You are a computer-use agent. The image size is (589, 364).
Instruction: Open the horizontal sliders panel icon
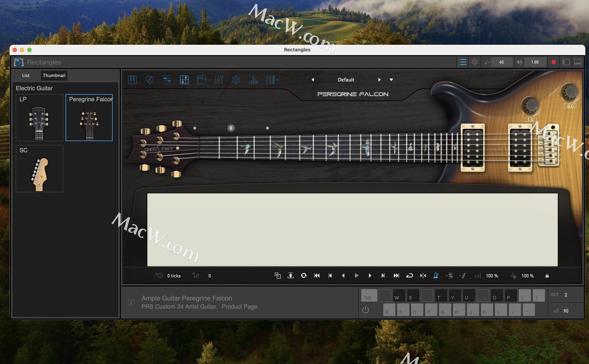pyautogui.click(x=167, y=80)
